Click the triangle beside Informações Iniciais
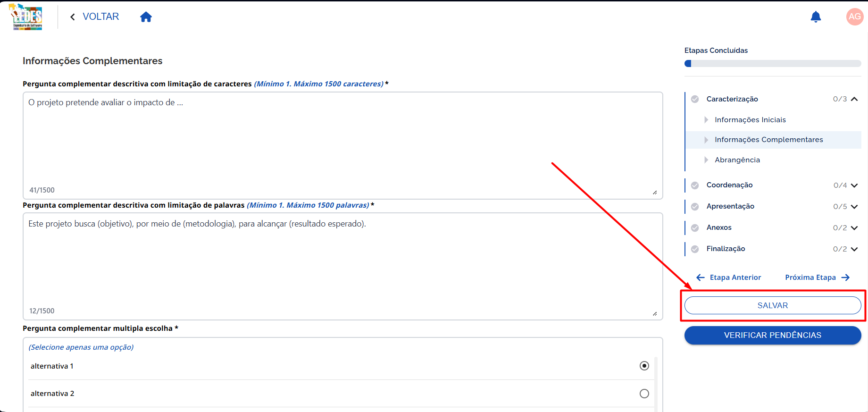Screen dimensions: 868x412 tap(706, 120)
